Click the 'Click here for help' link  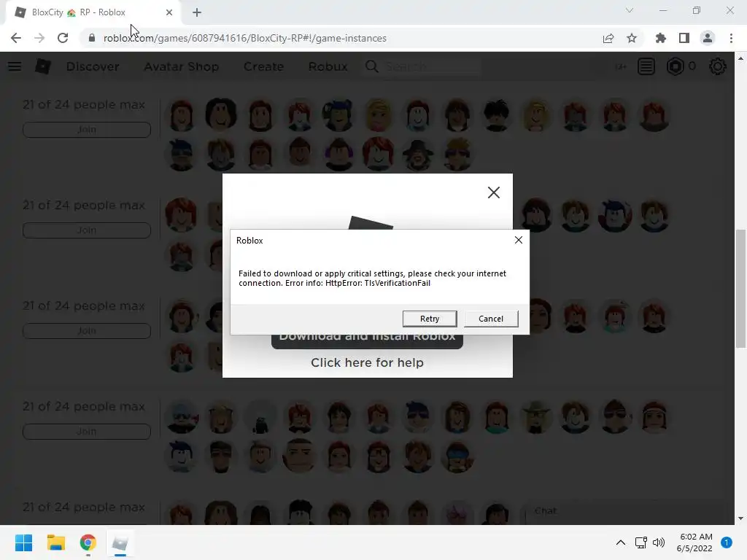click(x=368, y=362)
